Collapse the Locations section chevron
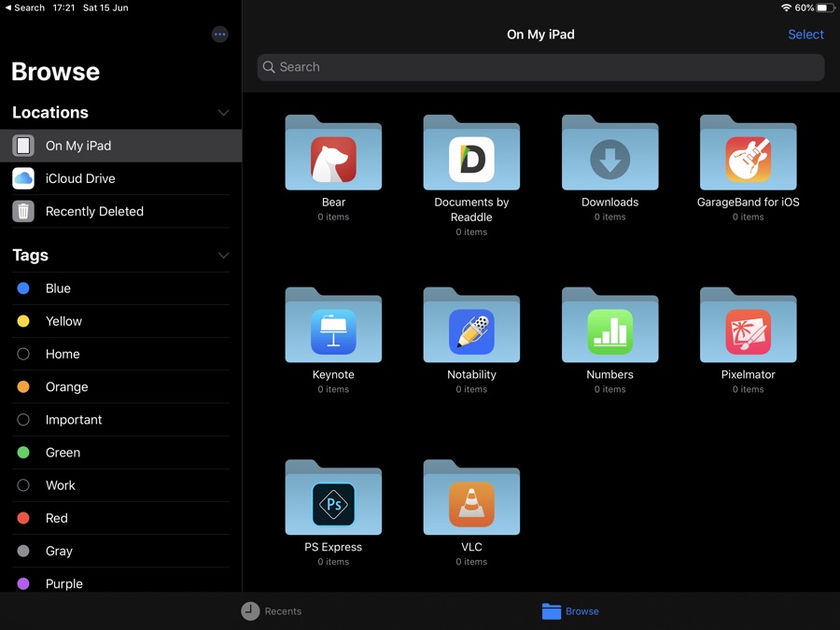 pos(223,113)
